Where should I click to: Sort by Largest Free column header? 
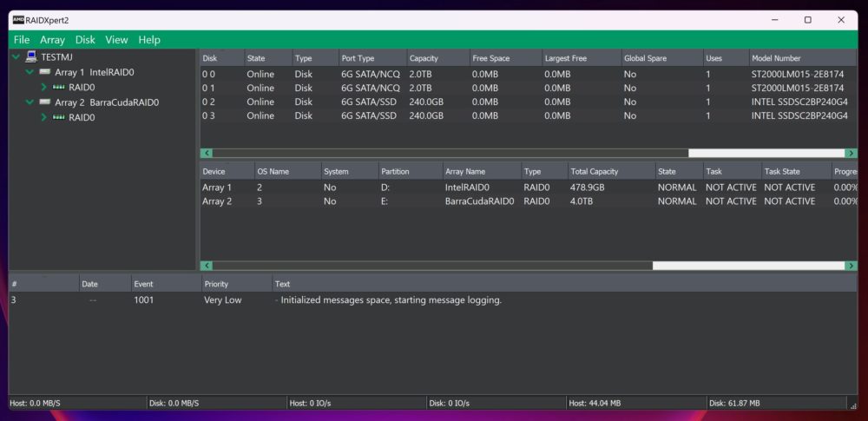582,58
